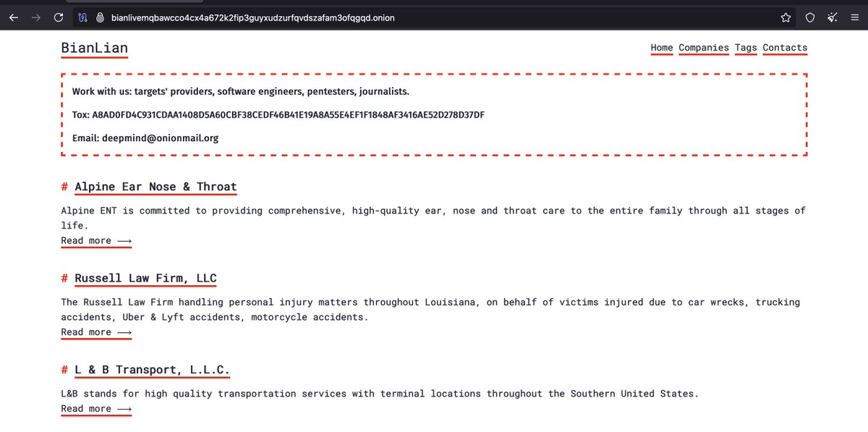Screen dimensions: 868x432
Task: Click the 'Alpine ENT is committed' paragraph
Action: pyautogui.click(x=433, y=218)
